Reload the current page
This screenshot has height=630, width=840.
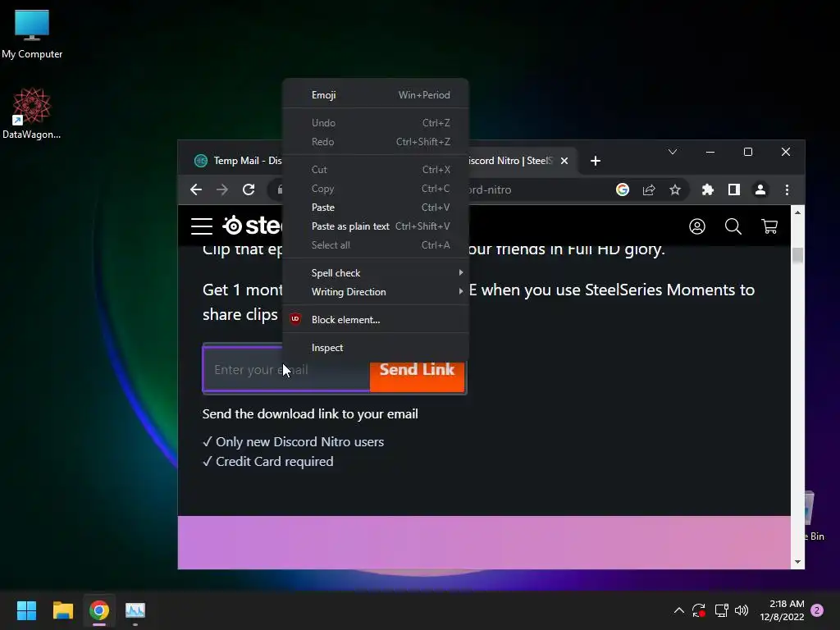click(x=249, y=189)
